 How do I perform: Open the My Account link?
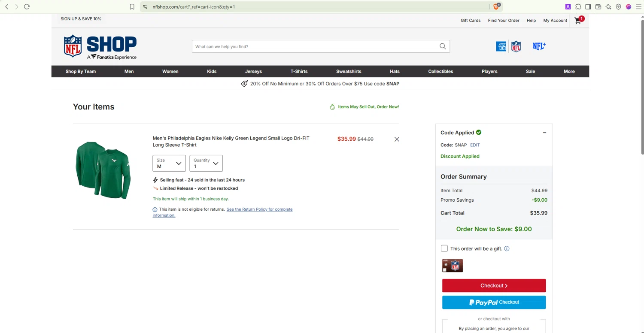coord(555,21)
